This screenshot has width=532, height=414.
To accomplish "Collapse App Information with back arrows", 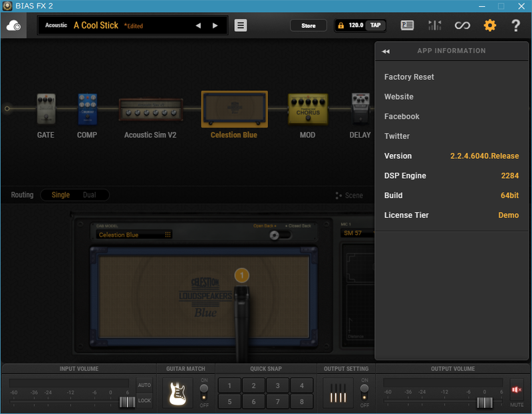I will click(x=386, y=51).
